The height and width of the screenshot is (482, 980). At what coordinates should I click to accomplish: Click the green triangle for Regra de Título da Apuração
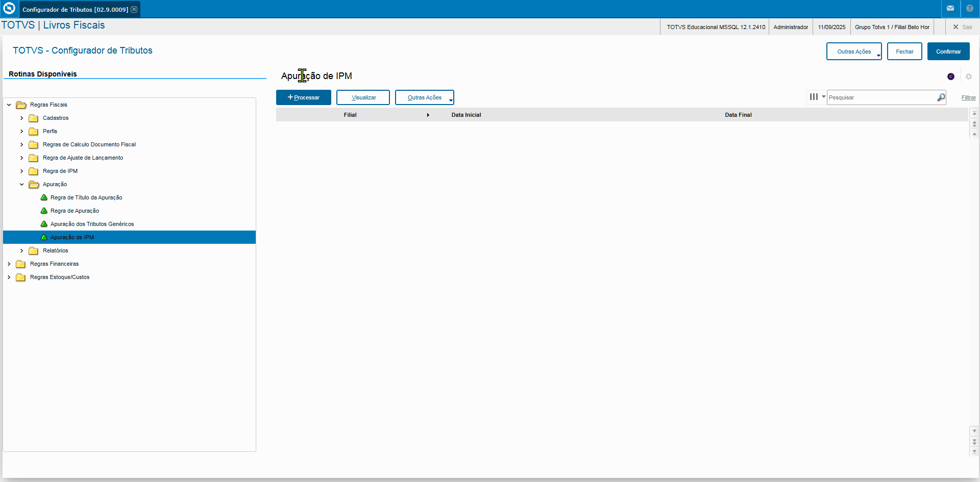[44, 197]
